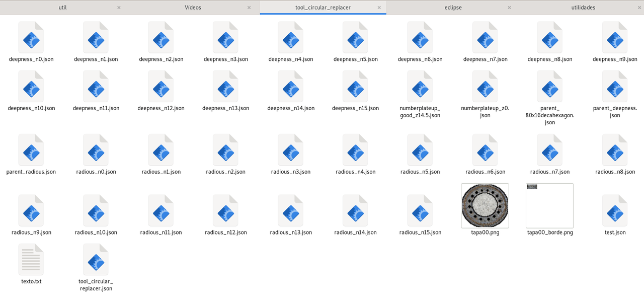Select the tapa00_borde.png thumbnail
Image resolution: width=644 pixels, height=302 pixels.
pos(550,205)
